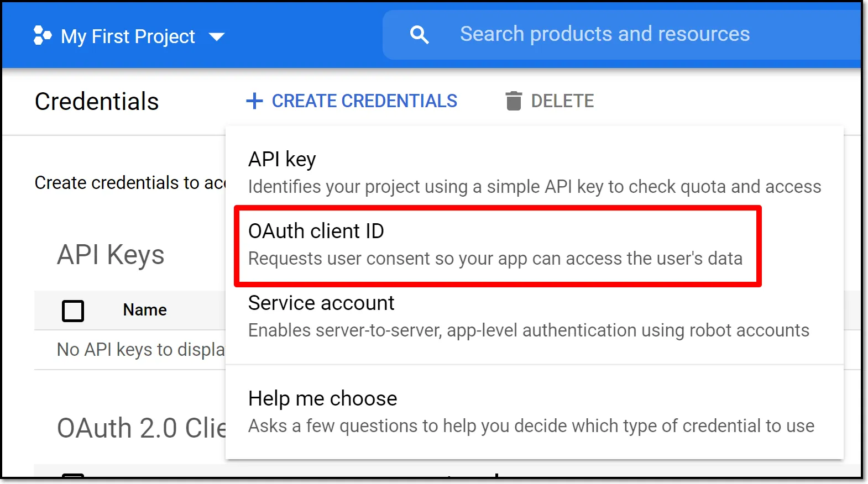Screen dimensions: 868x484
Task: Click the OAuth 2.0 Client section heading
Action: pyautogui.click(x=142, y=428)
